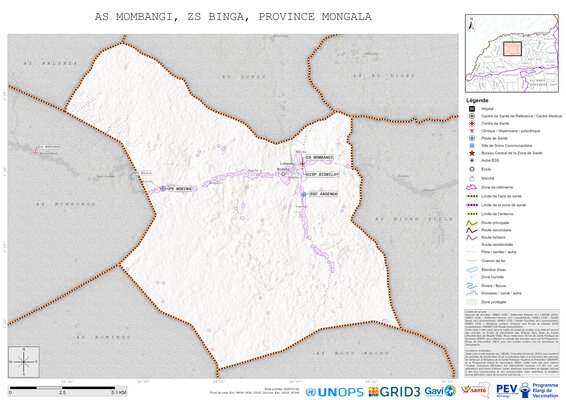Click the map title 'AS MOMBANGI, ZS BINGA, PROVINCE MONGALA'
566x400 pixels.
click(233, 17)
